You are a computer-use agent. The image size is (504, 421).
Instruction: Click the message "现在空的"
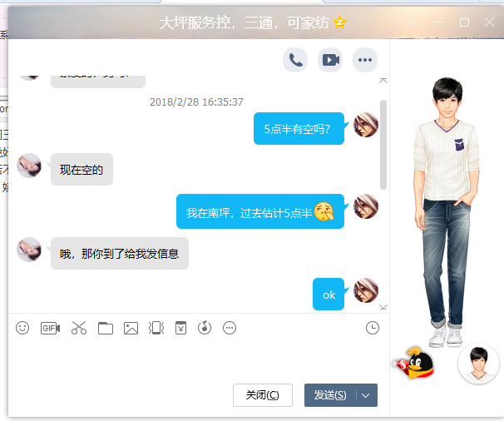(x=82, y=170)
